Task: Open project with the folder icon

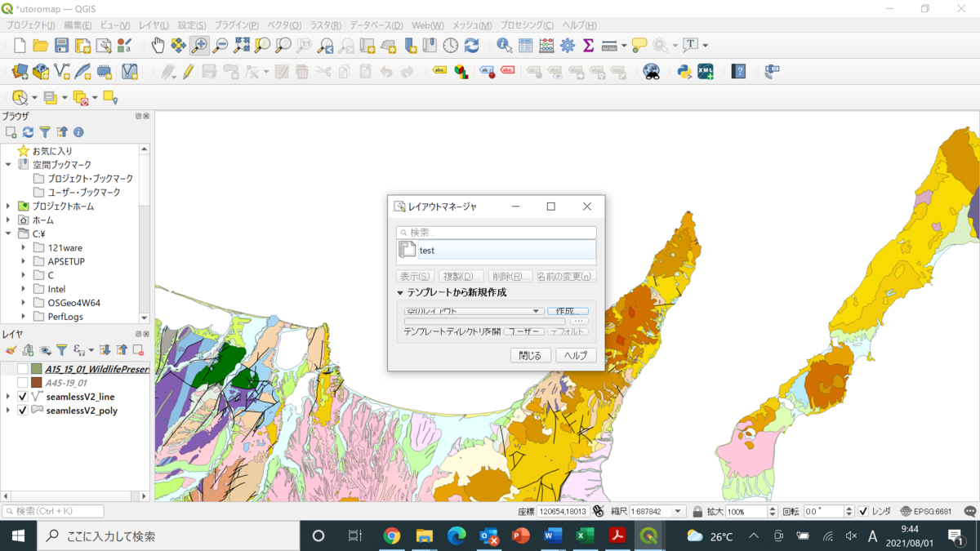Action: 40,46
